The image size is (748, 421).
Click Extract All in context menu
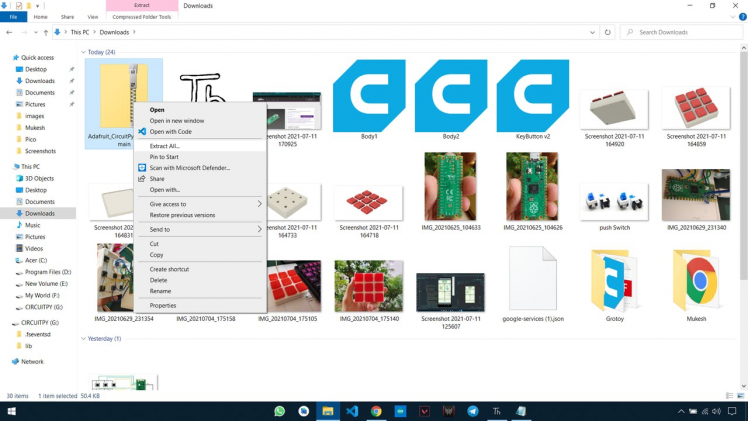(x=164, y=146)
